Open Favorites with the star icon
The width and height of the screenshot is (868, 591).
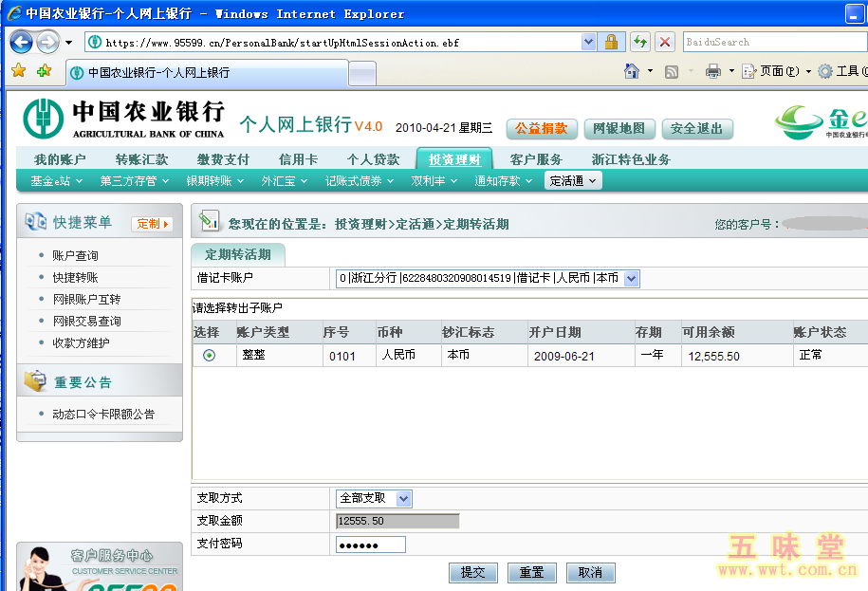coord(18,71)
